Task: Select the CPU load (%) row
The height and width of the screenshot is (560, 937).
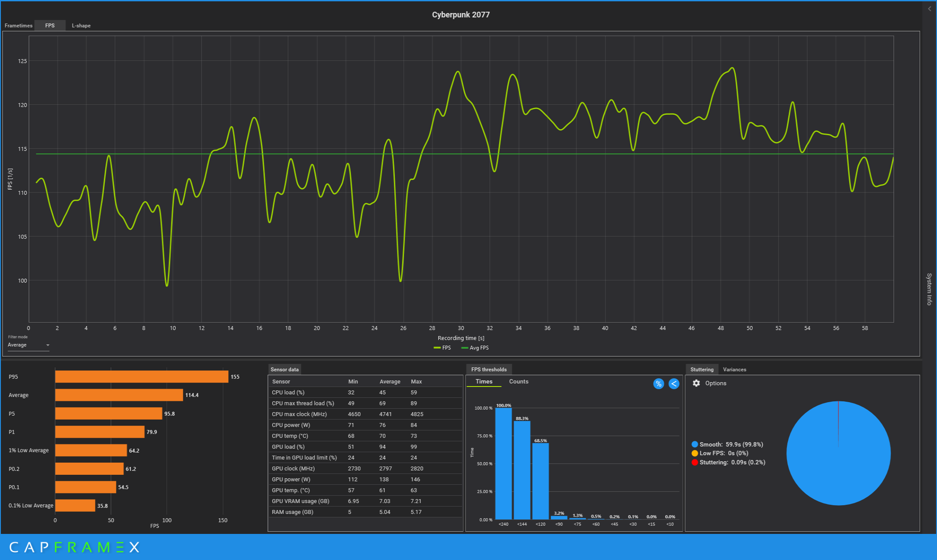Action: (365, 393)
